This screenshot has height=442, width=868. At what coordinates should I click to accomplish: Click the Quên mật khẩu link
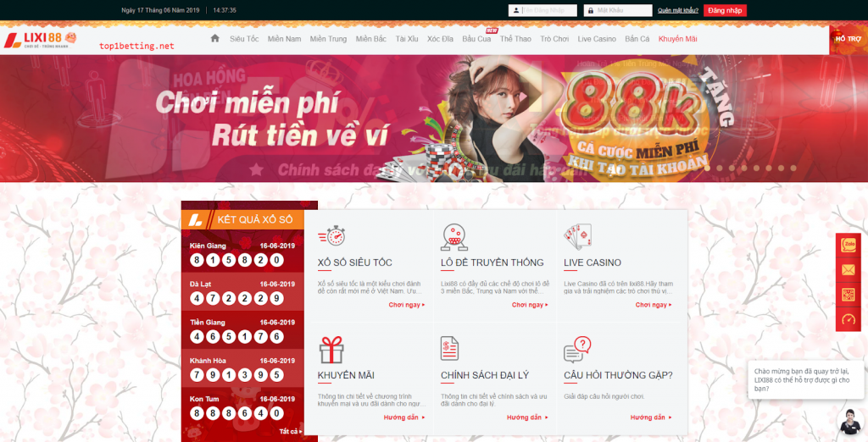(677, 10)
